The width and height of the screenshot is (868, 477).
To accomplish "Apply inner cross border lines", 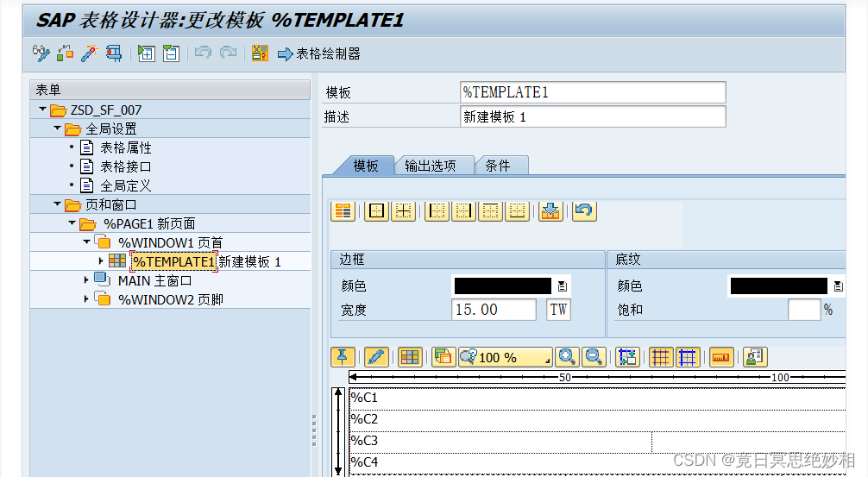I will click(404, 210).
